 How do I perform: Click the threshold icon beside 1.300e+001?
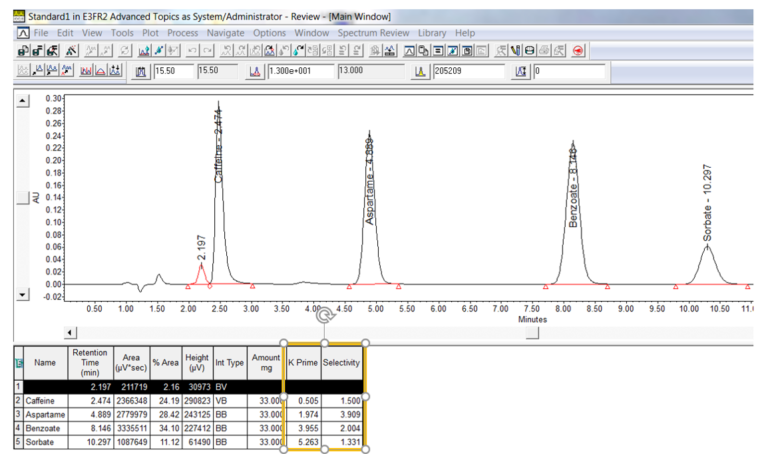255,72
